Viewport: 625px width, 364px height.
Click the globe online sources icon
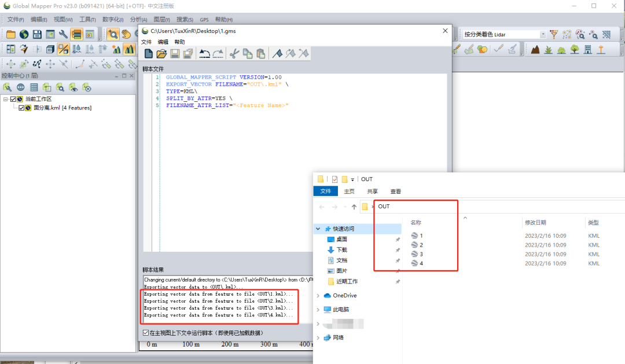tap(24, 35)
